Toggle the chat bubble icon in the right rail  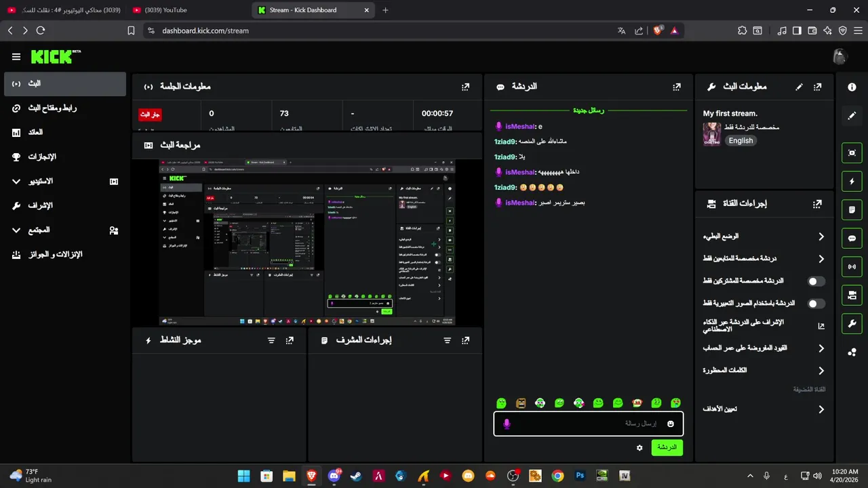click(852, 239)
